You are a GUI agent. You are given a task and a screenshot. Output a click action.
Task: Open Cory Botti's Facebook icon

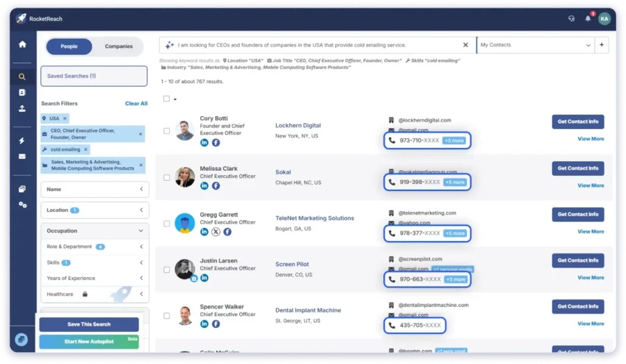216,142
